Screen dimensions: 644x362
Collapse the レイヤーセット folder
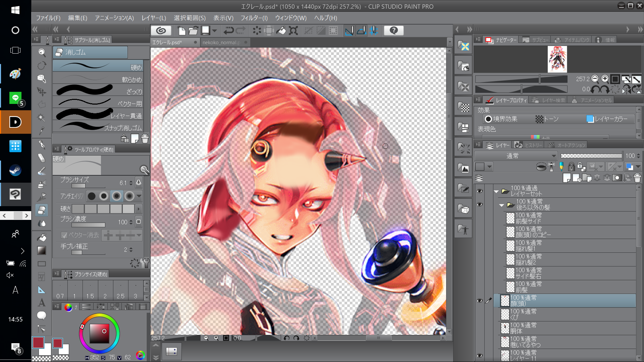point(496,191)
